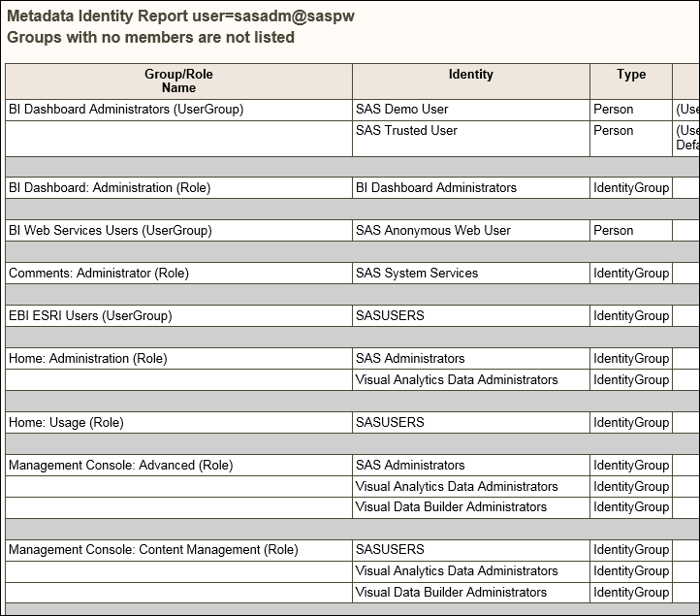Select the SAS Anonymous Web User cell

pyautogui.click(x=432, y=231)
